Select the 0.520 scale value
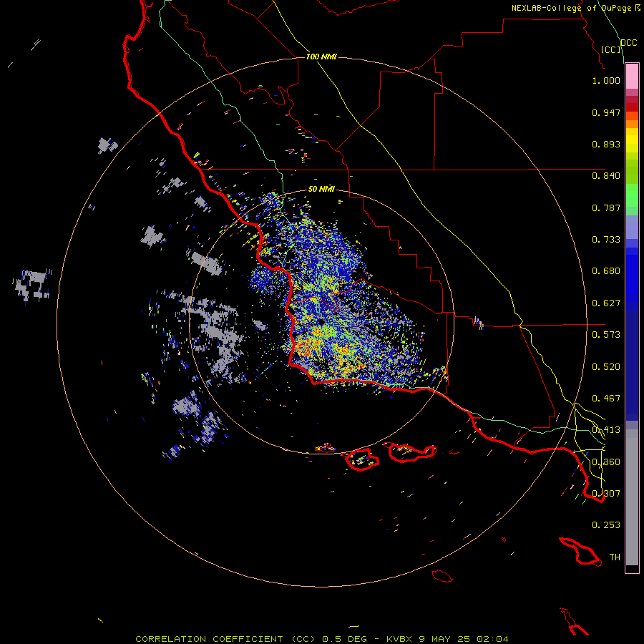644x644 pixels. click(606, 367)
